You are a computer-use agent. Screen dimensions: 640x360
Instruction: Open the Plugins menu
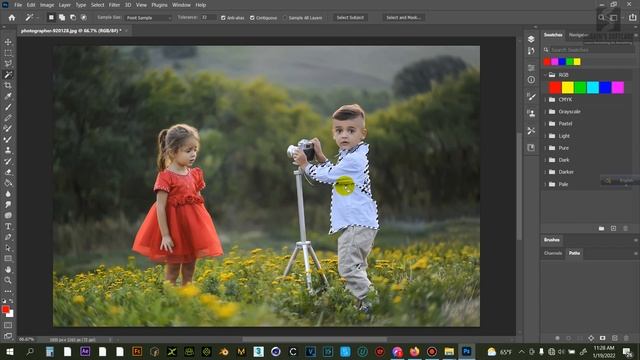[159, 5]
